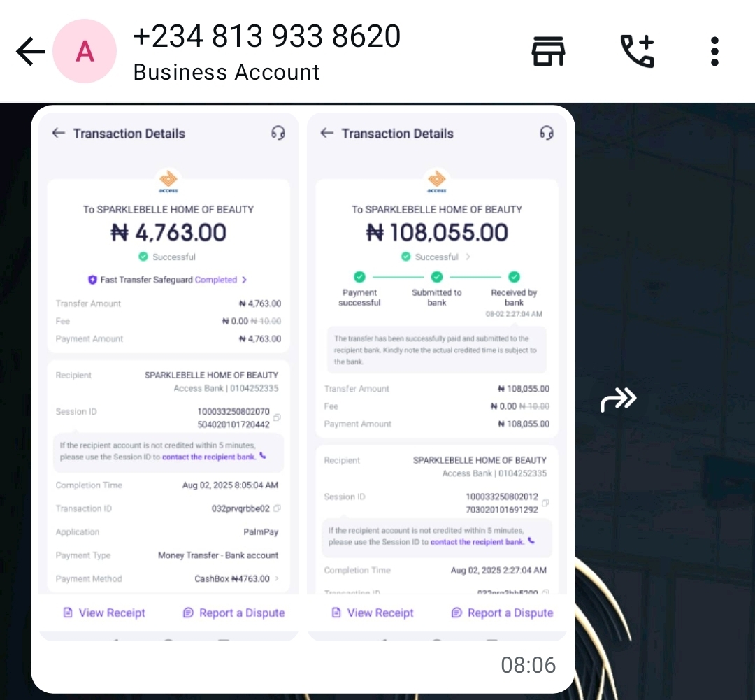Open the contact's pink 'A' profile avatar
Image resolution: width=755 pixels, height=700 pixels.
(85, 51)
